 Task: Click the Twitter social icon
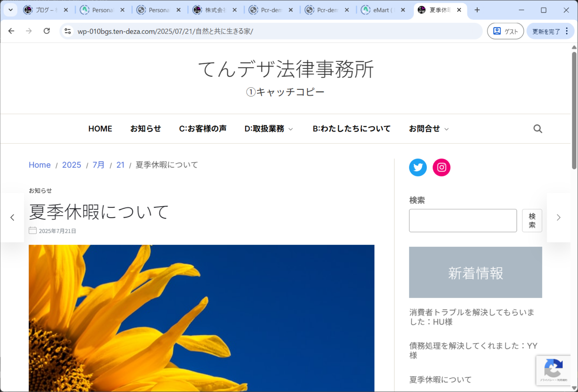pos(418,167)
